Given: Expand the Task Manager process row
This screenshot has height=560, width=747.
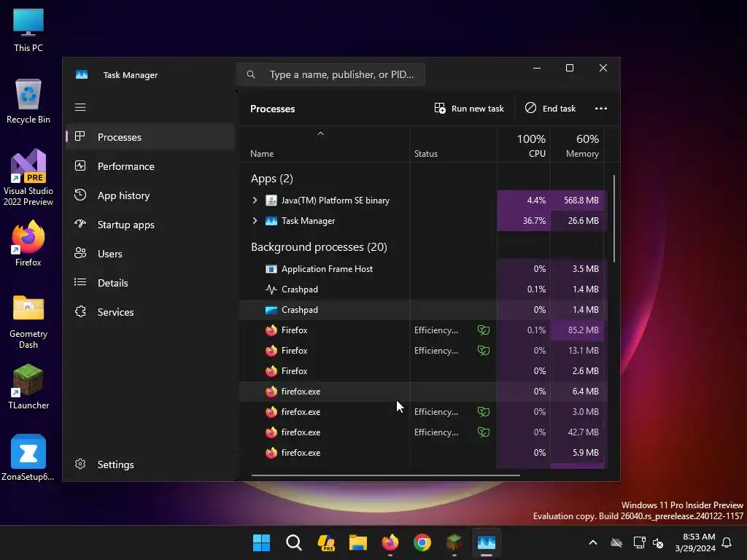Looking at the screenshot, I should click(x=255, y=220).
